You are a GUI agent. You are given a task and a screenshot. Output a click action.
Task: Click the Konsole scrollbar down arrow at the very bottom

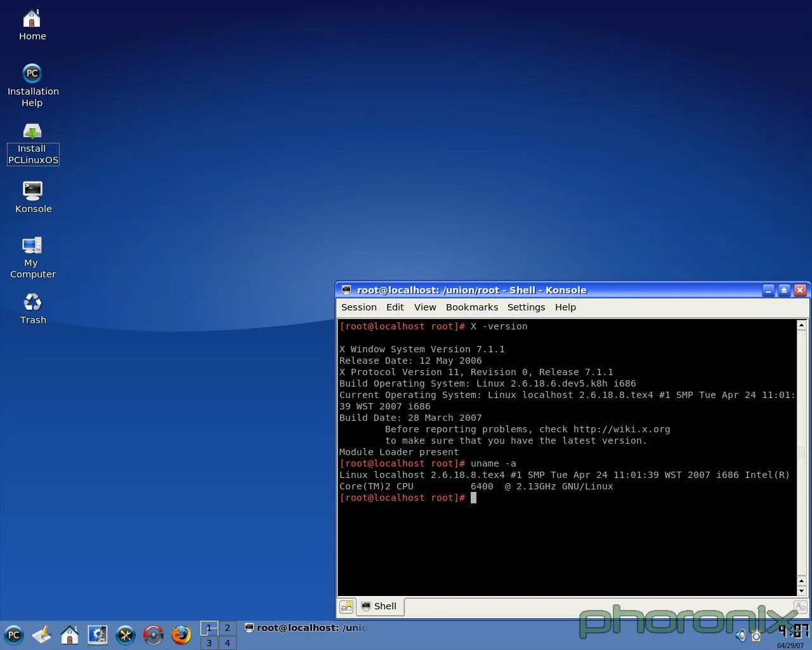click(x=801, y=591)
